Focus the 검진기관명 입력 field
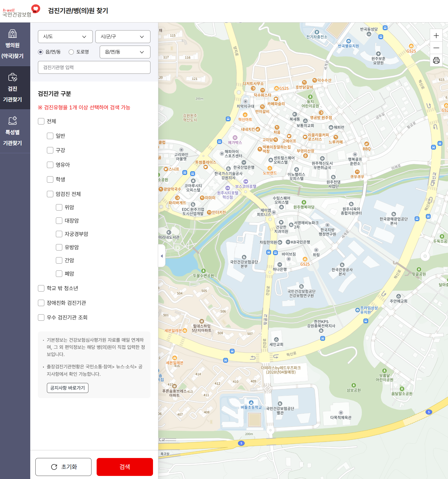448x479 pixels. (94, 67)
